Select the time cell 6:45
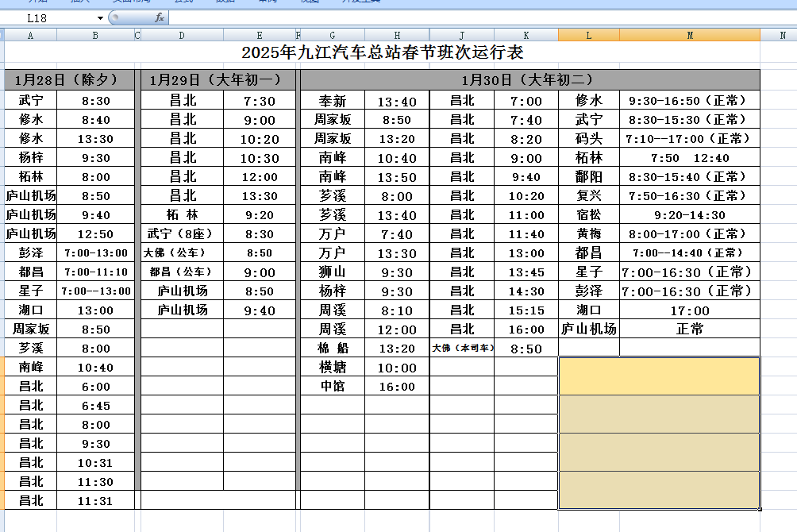The height and width of the screenshot is (532, 797). pos(95,406)
